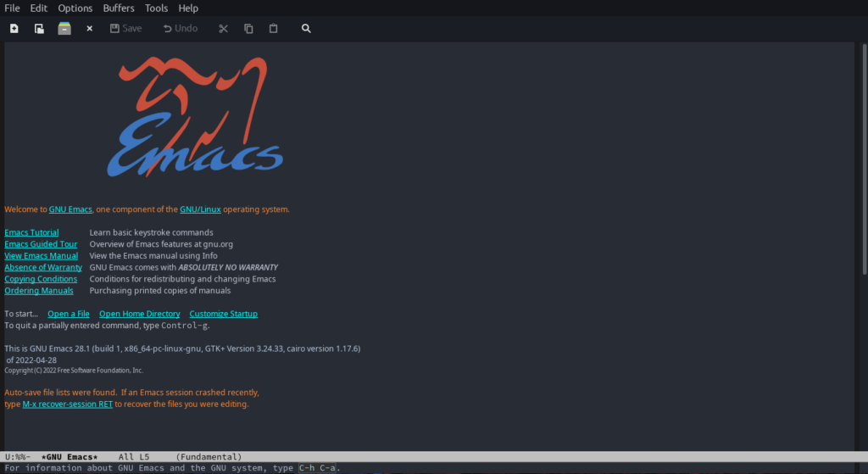
Task: Open the Buffers menu
Action: click(x=119, y=8)
